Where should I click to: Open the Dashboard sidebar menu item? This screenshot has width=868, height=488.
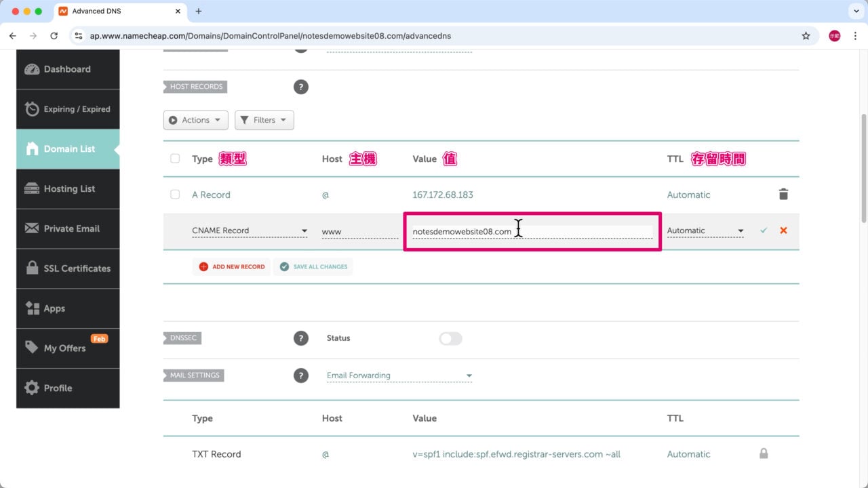[68, 69]
